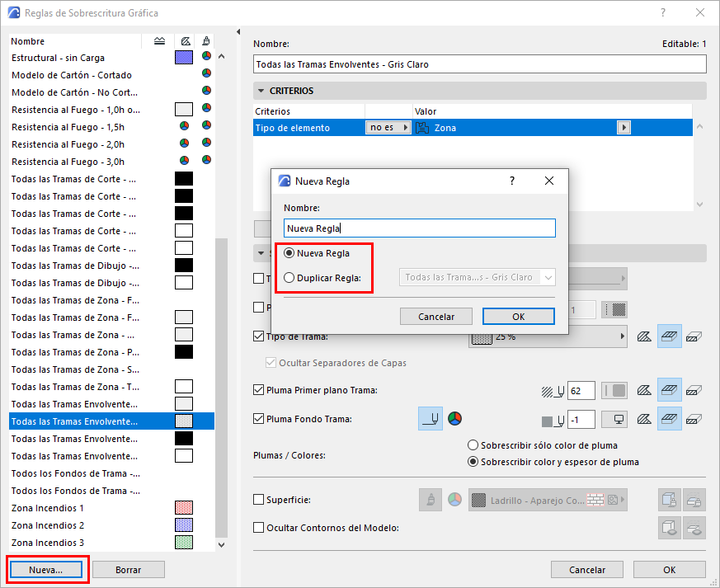Click blue swatch of Zona Incendios 2

pyautogui.click(x=184, y=524)
